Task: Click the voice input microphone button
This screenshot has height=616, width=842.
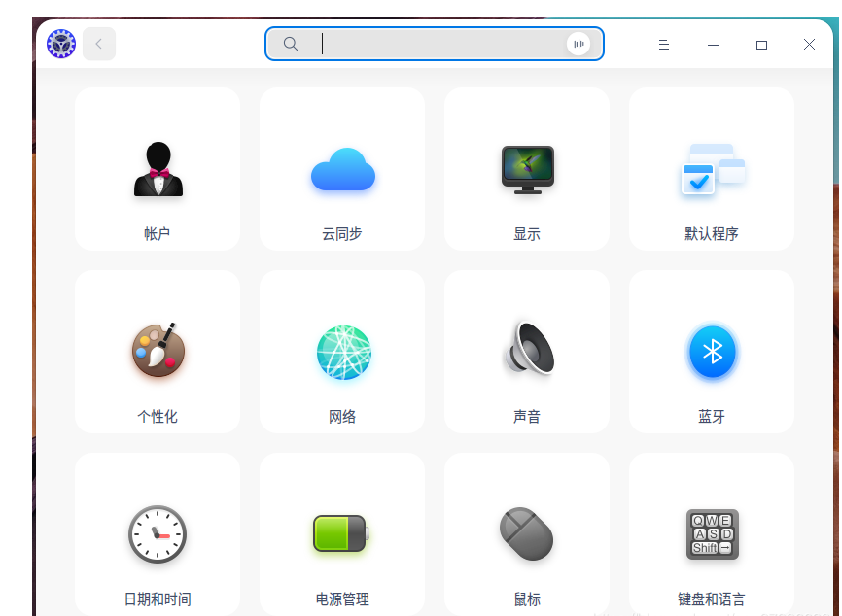Action: click(579, 44)
